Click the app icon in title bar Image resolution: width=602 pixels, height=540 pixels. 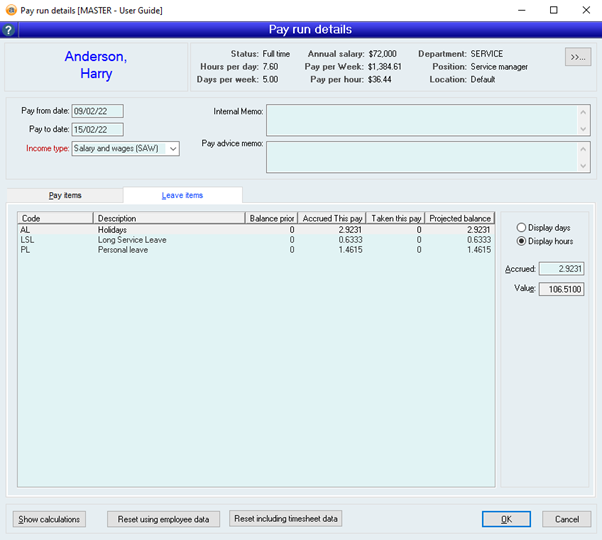click(x=10, y=9)
